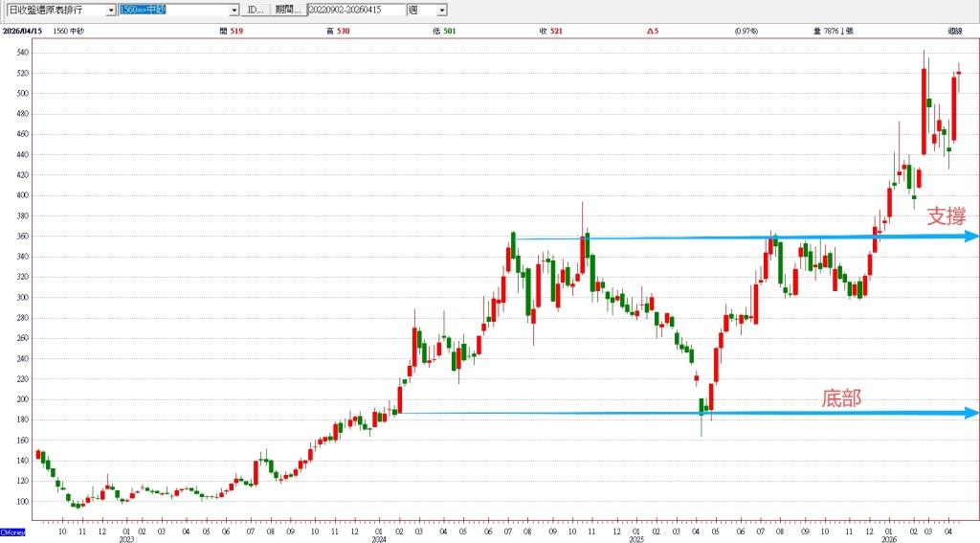Screen dimensions: 980x543
Task: Click arrowhead of upper support line
Action: pos(971,236)
